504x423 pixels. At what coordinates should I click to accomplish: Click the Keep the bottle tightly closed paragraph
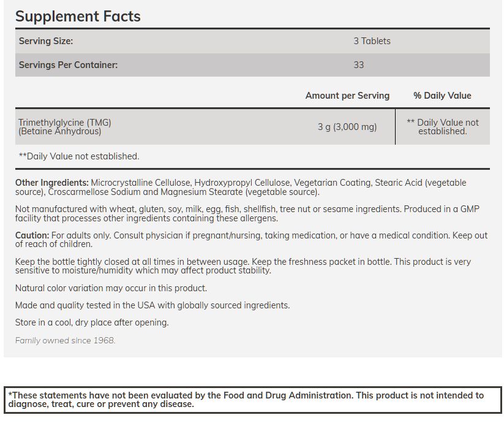coord(243,266)
